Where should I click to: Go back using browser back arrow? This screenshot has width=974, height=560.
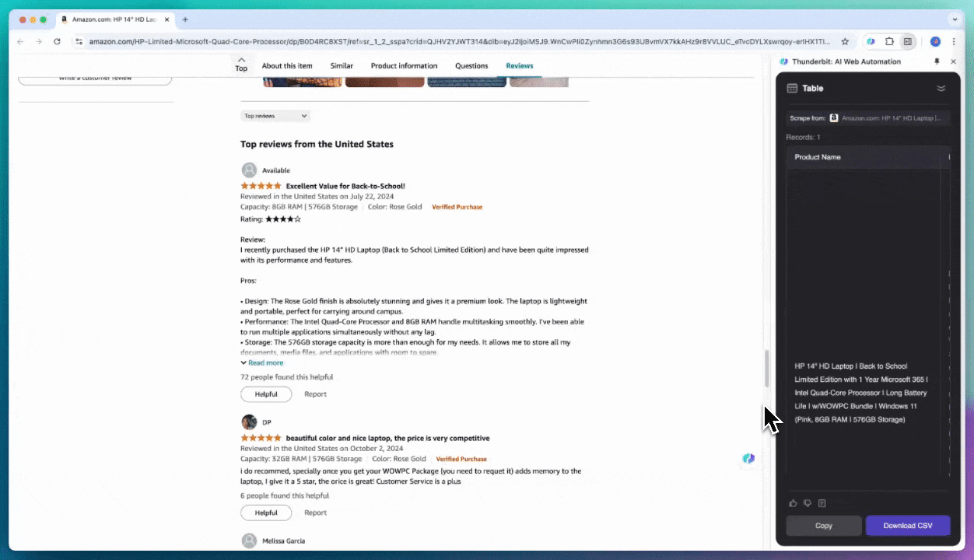click(21, 41)
